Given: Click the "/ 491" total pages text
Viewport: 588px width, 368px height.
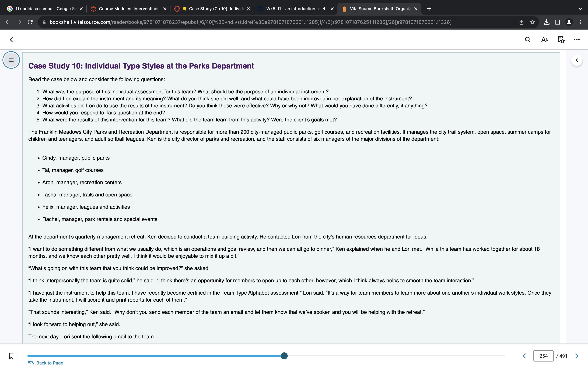Looking at the screenshot, I should (x=562, y=356).
